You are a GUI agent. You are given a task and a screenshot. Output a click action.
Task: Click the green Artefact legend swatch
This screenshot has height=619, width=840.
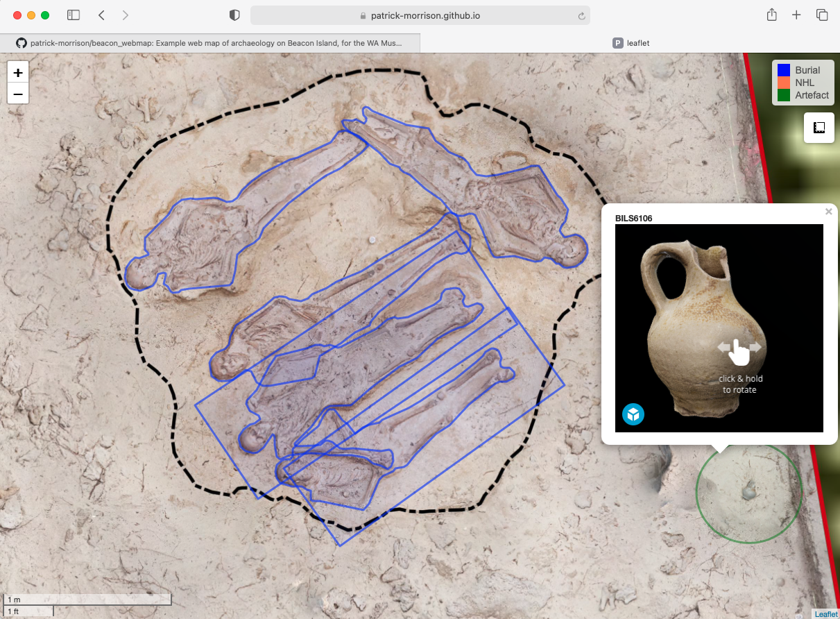tap(784, 95)
